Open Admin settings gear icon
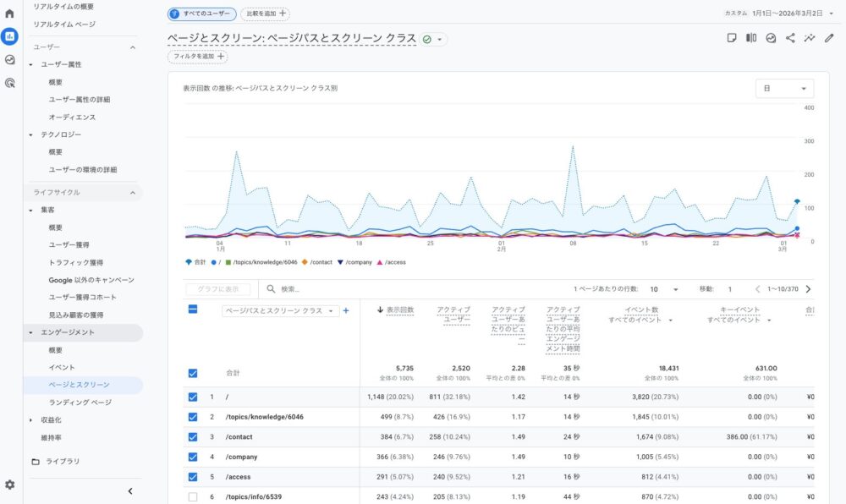The height and width of the screenshot is (504, 846). tap(9, 485)
